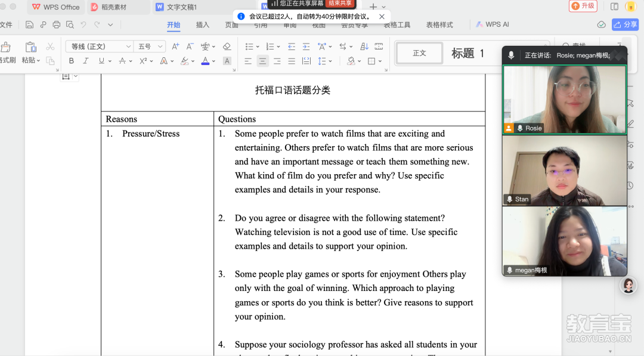Apply the 正文 body text style
Image resolution: width=644 pixels, height=356 pixels.
[419, 53]
